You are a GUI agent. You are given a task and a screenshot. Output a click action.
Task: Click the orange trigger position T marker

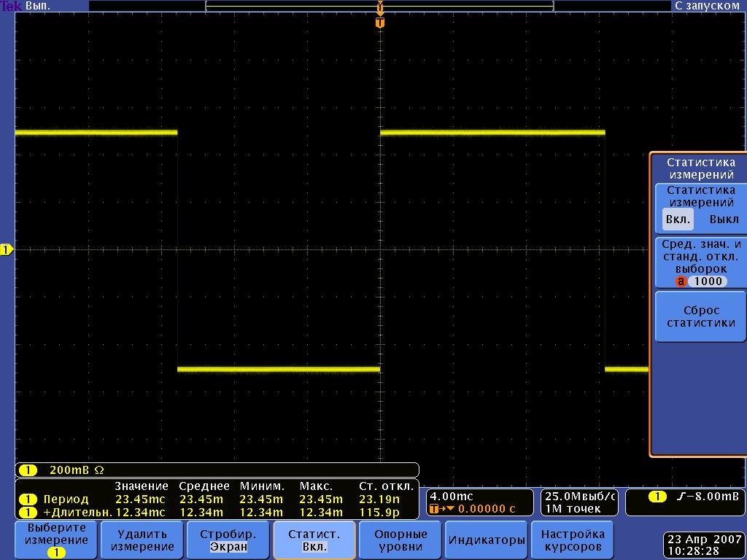pos(379,23)
